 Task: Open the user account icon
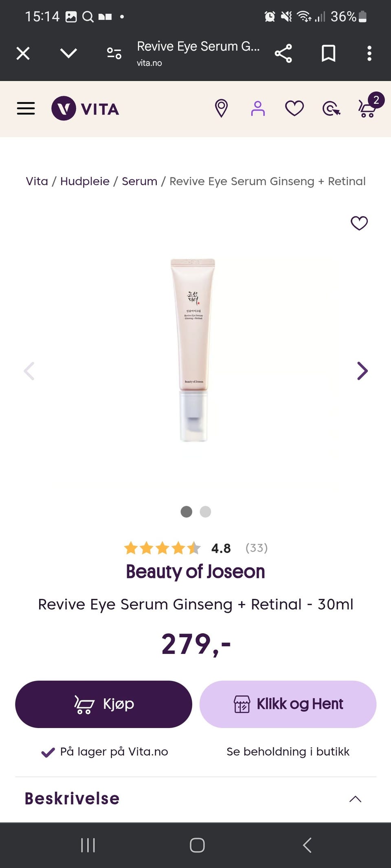click(258, 109)
